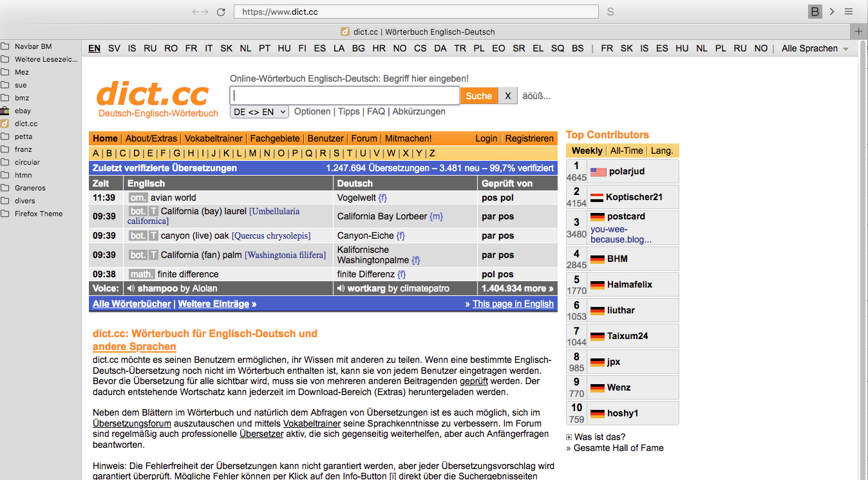Click the browser forward arrow
Viewport: 868px width, 480px height.
coord(205,12)
